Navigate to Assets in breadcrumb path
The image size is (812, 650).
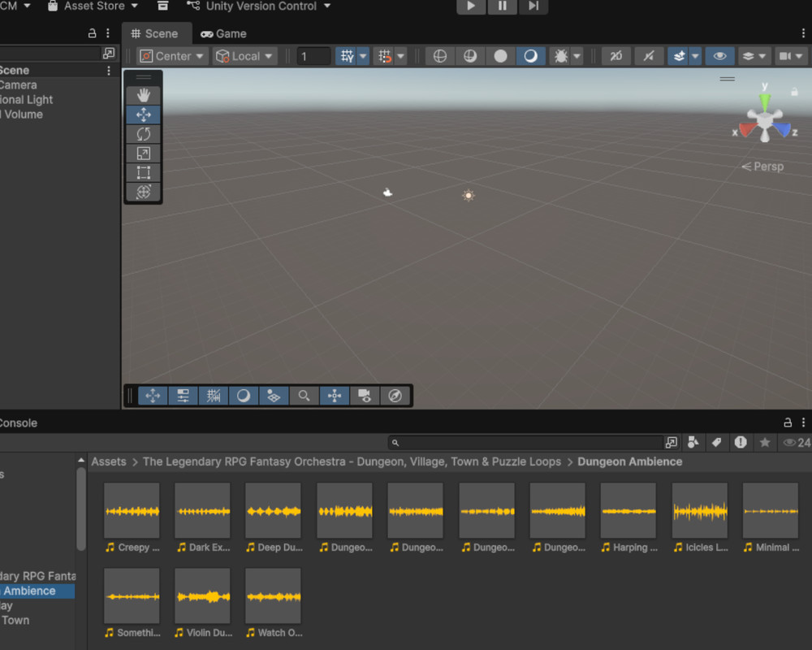109,461
